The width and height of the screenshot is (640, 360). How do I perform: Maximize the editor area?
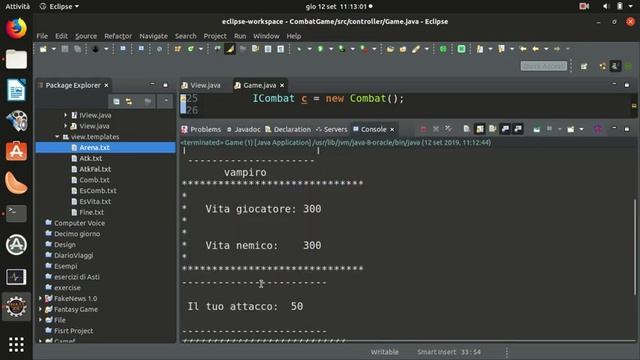pos(627,85)
